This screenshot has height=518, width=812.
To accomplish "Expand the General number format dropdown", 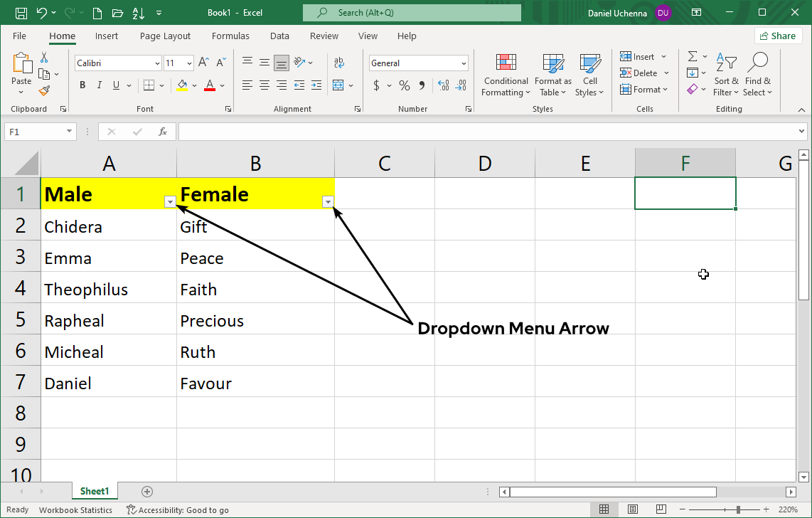I will point(464,63).
